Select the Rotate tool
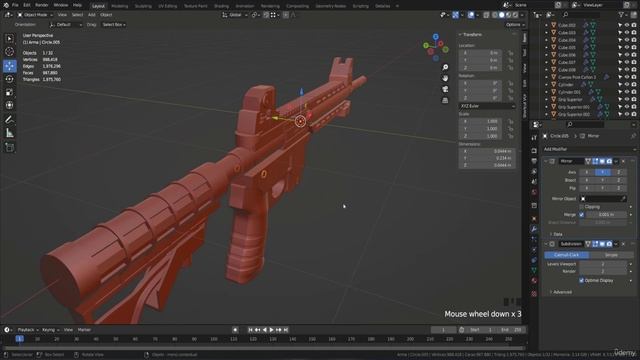This screenshot has height=360, width=640. pyautogui.click(x=9, y=79)
